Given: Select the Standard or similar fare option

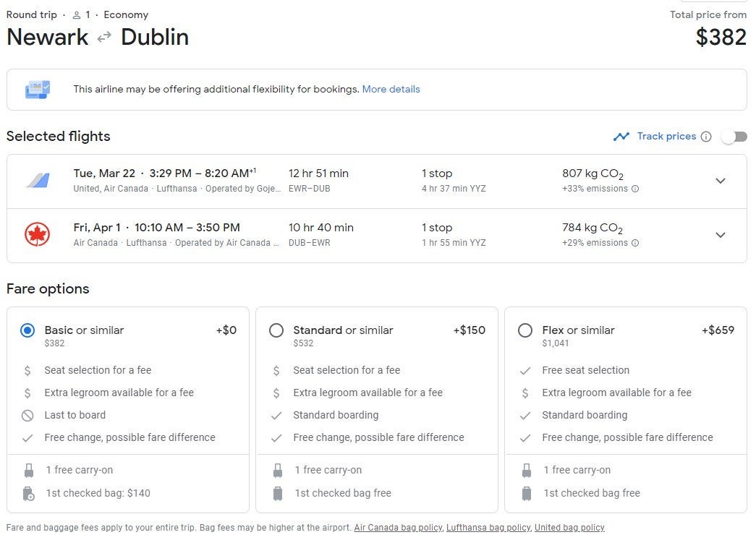Looking at the screenshot, I should tap(276, 330).
